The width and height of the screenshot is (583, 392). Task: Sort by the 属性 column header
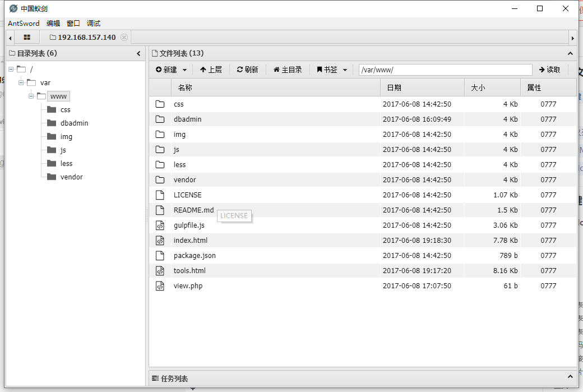pyautogui.click(x=548, y=87)
